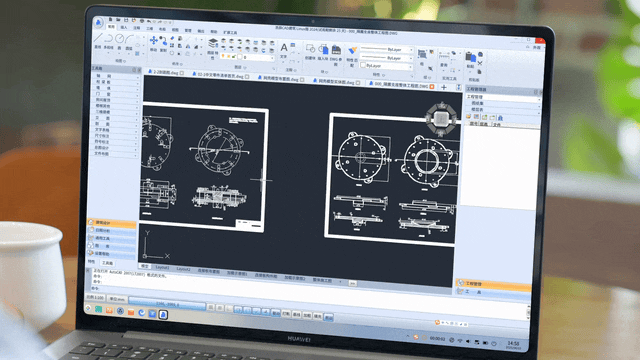Click the ViewCube navigation widget
The height and width of the screenshot is (360, 640).
click(441, 118)
